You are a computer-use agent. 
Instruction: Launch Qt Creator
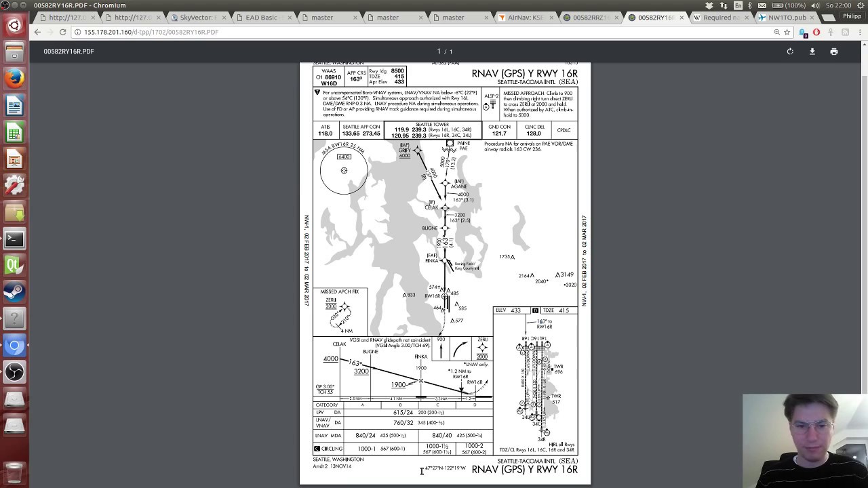(x=14, y=265)
